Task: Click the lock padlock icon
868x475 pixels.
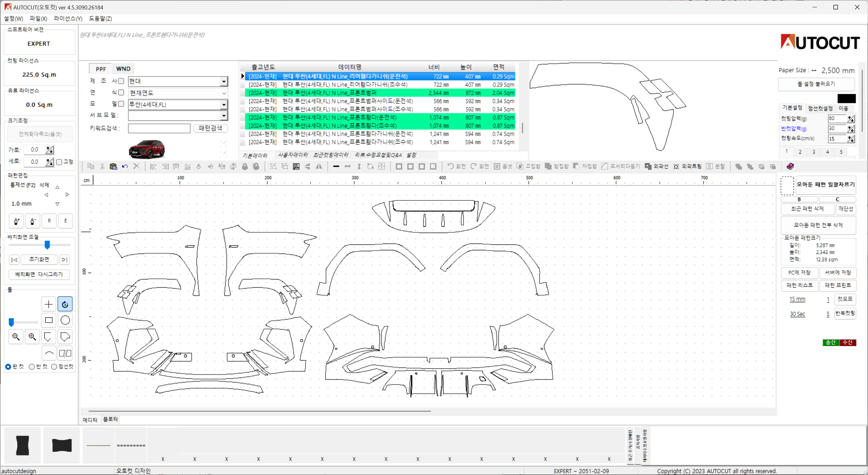Action: (245, 166)
